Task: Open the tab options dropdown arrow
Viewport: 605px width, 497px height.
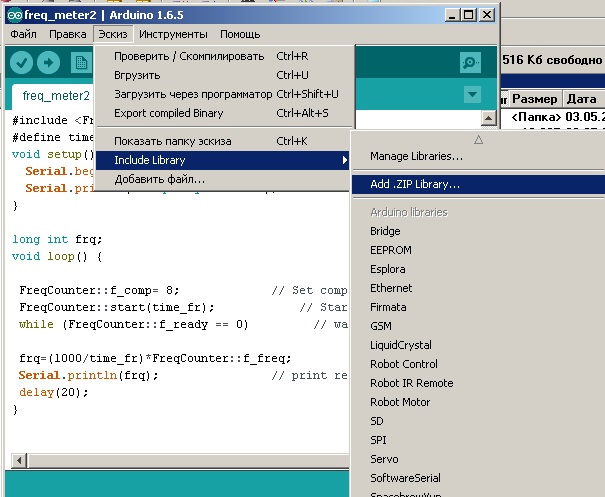Action: coord(472,94)
